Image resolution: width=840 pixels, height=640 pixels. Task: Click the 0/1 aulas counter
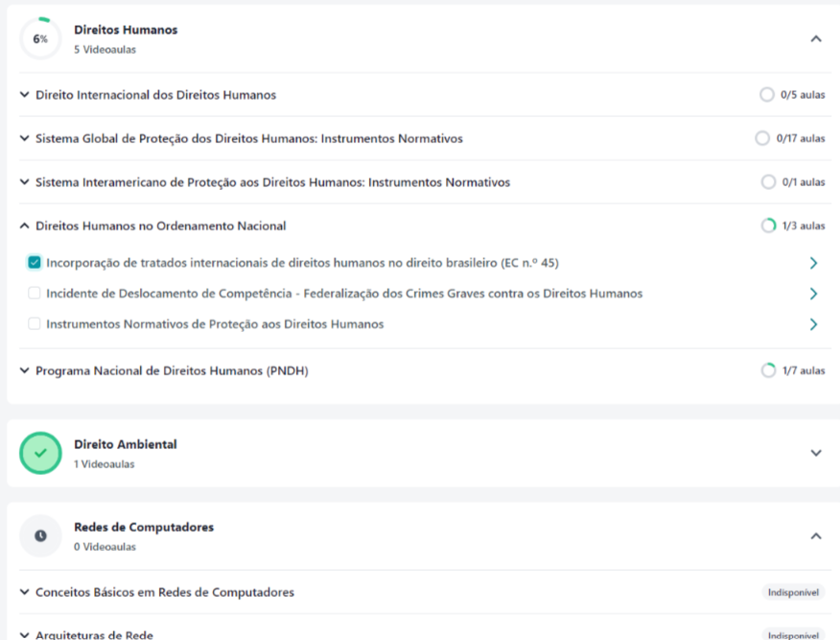804,182
